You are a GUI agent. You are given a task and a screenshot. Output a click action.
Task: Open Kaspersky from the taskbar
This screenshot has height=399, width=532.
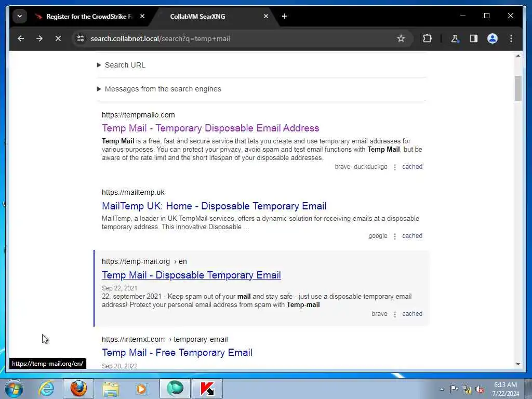207,389
